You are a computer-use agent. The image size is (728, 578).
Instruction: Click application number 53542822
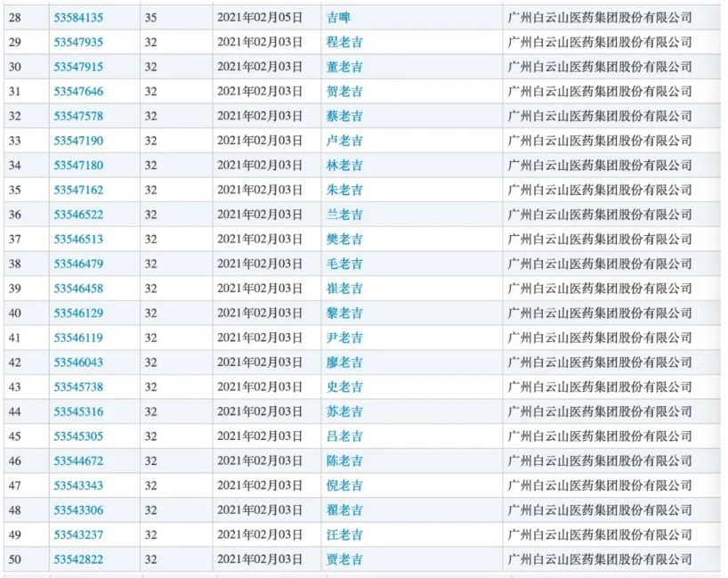tap(78, 559)
